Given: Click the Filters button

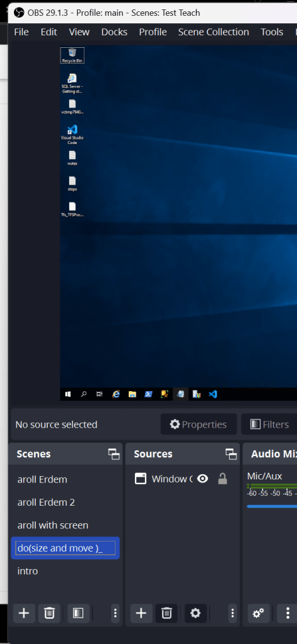Looking at the screenshot, I should [x=269, y=425].
